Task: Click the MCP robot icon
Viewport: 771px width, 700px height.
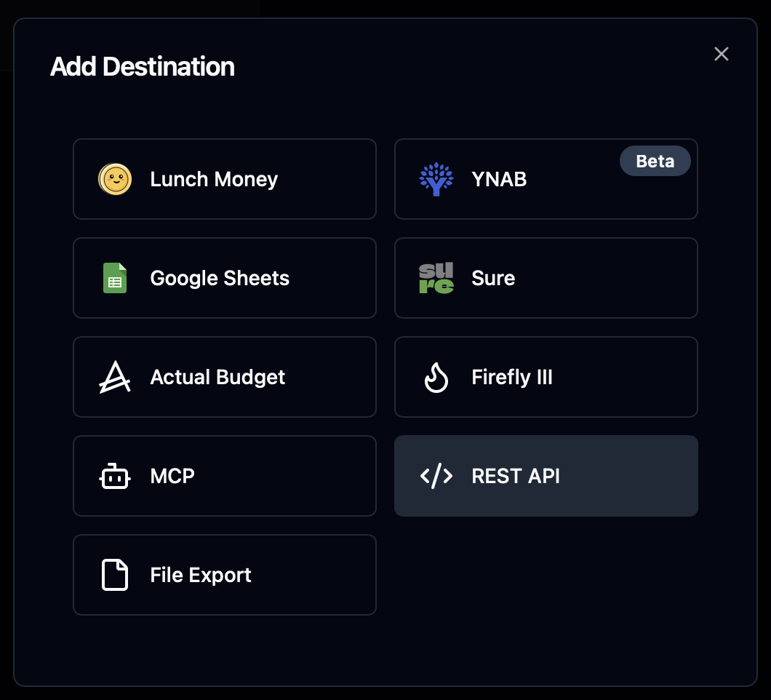Action: pos(115,476)
